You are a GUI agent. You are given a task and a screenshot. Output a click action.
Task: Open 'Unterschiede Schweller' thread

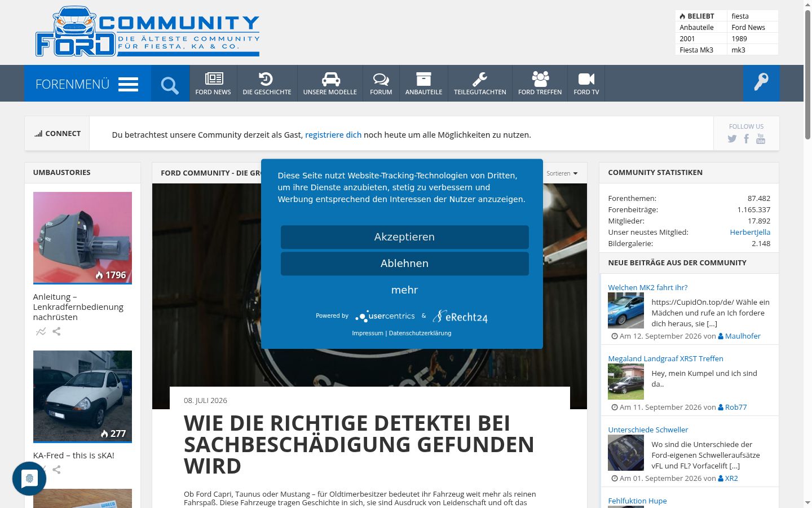click(x=648, y=430)
